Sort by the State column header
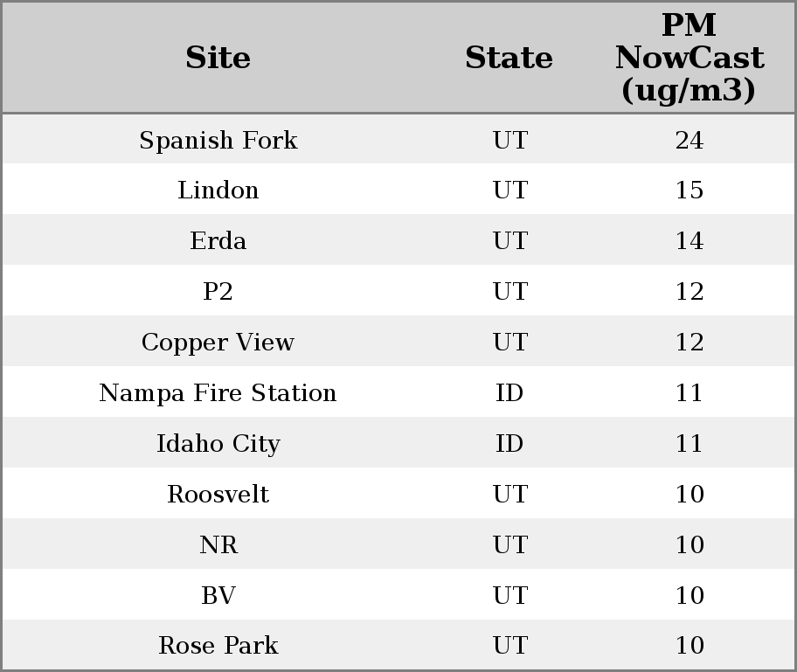The height and width of the screenshot is (672, 797). tap(509, 58)
